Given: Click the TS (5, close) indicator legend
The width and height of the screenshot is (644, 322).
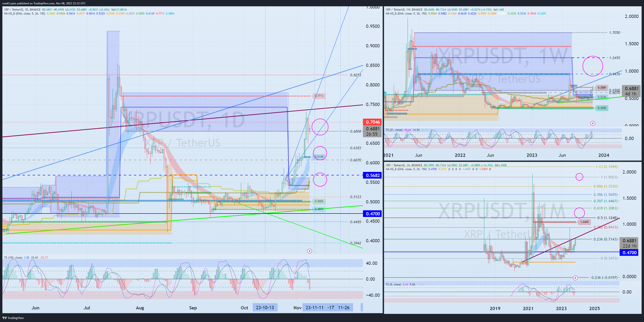Looking at the screenshot, I should click(x=393, y=284).
